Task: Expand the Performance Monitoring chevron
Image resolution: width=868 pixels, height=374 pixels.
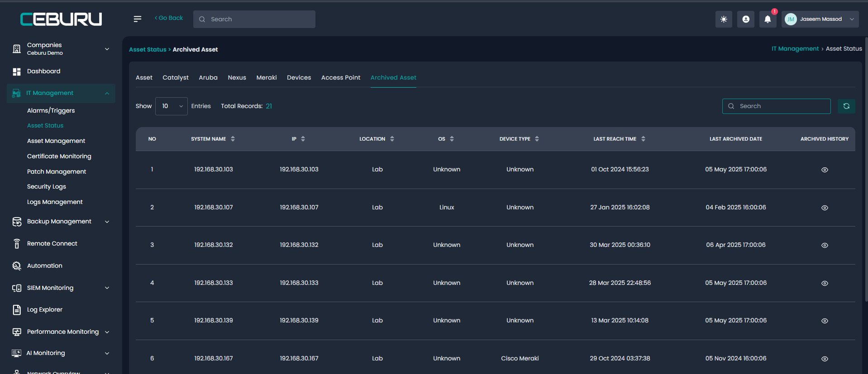Action: click(x=107, y=332)
